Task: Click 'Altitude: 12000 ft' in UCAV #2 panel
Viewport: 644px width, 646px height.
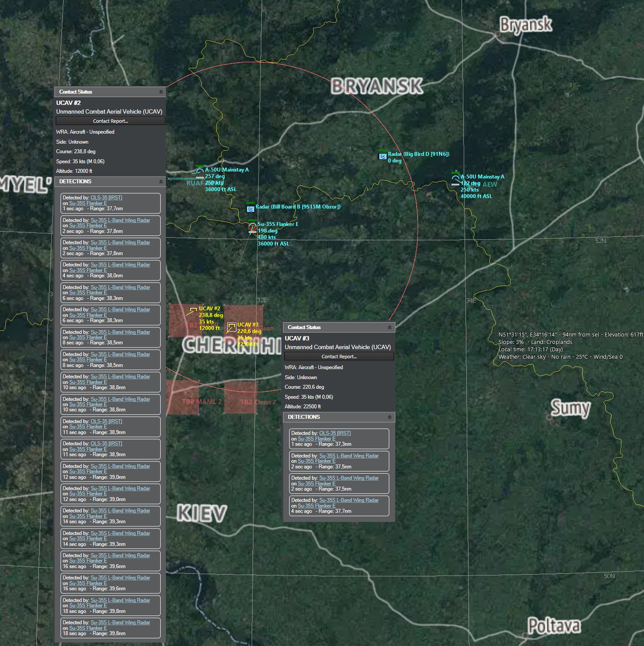Action: click(x=74, y=171)
